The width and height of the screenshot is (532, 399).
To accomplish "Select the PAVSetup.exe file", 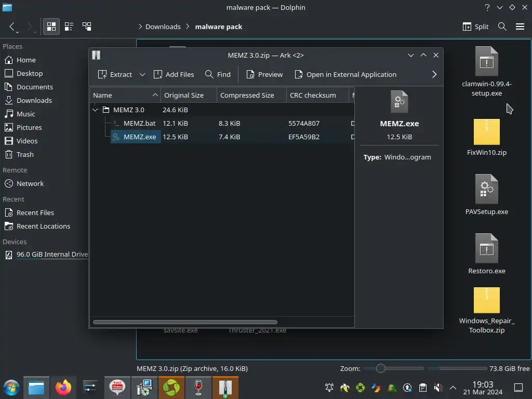I will 486,194.
